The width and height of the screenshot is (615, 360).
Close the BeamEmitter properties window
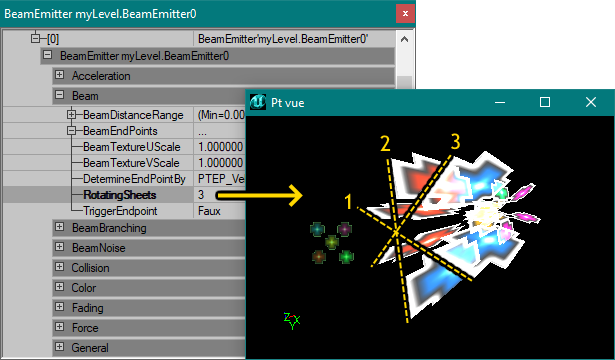[405, 14]
